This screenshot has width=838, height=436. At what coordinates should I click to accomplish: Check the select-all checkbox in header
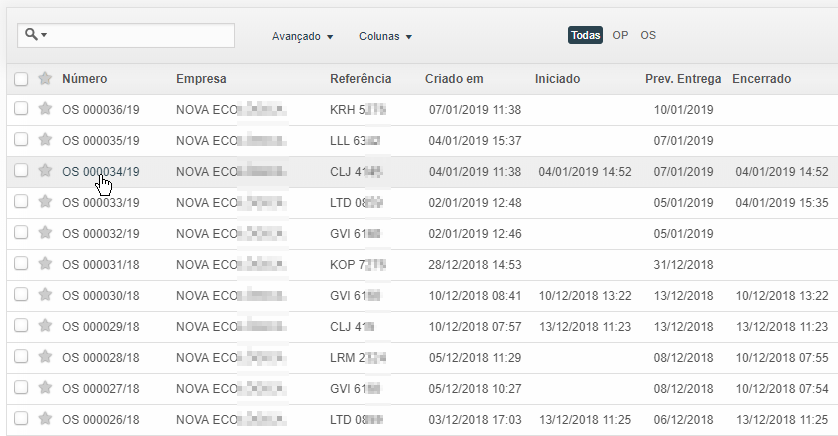point(21,79)
